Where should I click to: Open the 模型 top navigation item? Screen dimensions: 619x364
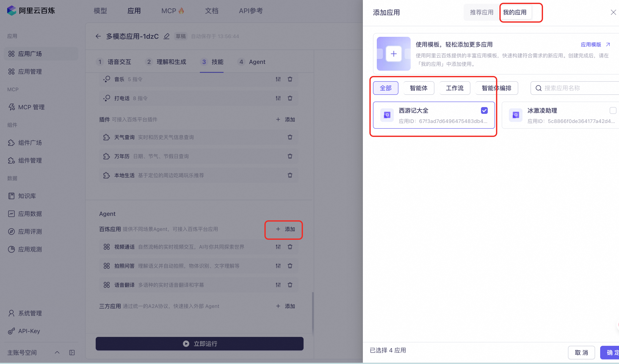tap(100, 11)
